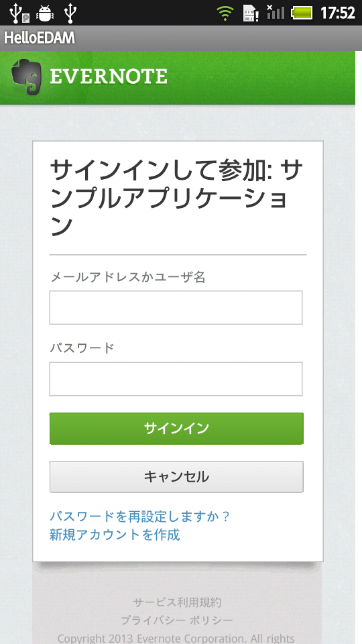Viewport: 362px width, 644px height.
Task: Tap the キャンセル button
Action: 176,476
